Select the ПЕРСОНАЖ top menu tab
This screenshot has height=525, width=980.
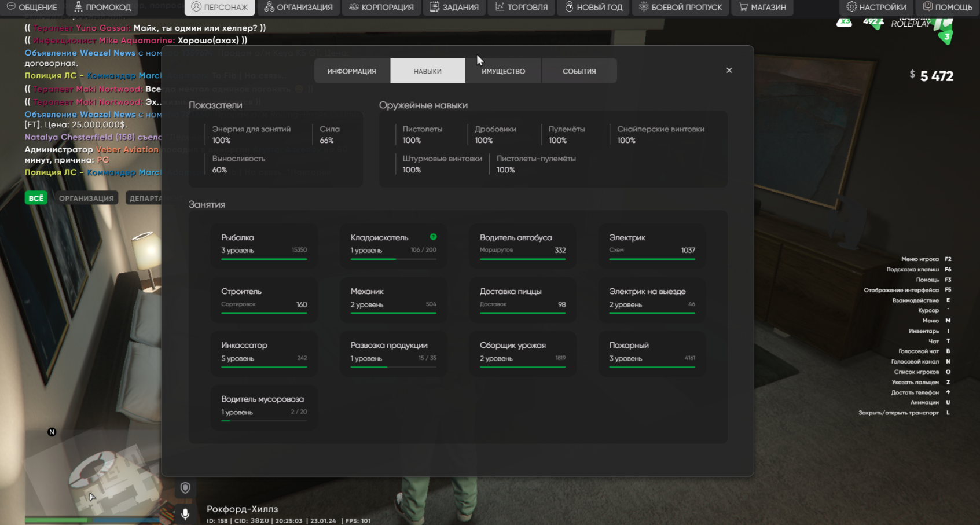click(219, 7)
